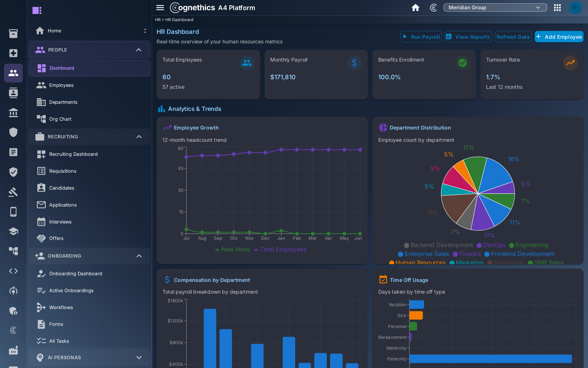Click the Turnover Rate trend icon

(x=570, y=63)
